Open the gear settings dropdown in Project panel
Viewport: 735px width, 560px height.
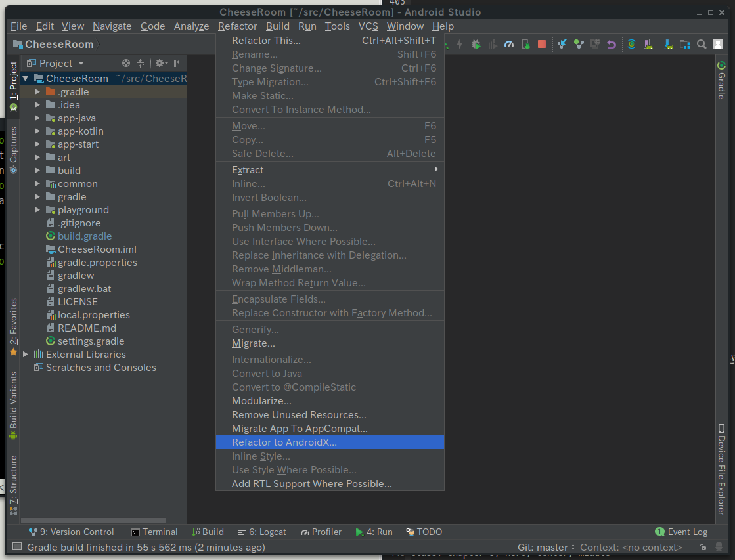pyautogui.click(x=162, y=63)
